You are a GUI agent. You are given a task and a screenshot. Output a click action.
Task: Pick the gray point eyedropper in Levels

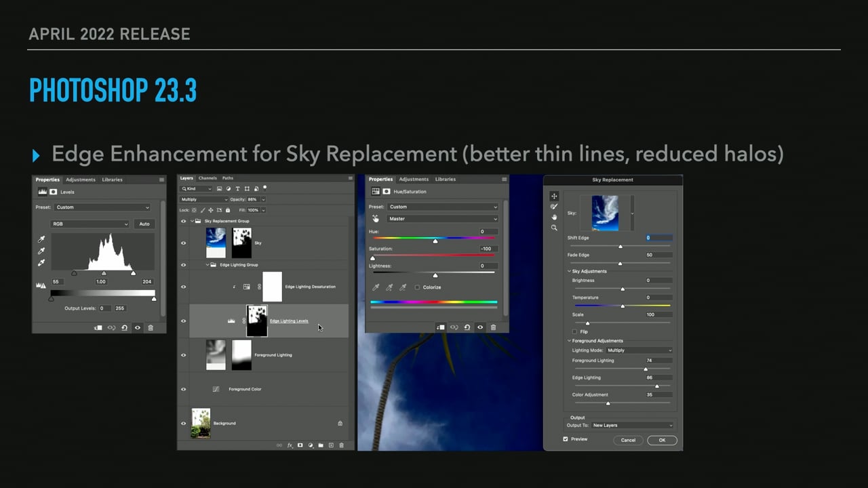tap(41, 251)
